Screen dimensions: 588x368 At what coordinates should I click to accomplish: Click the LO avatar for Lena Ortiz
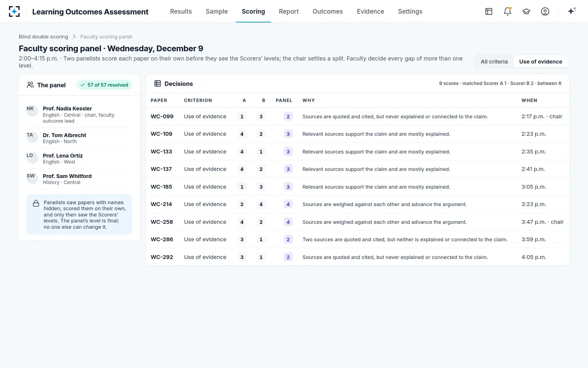(x=32, y=158)
